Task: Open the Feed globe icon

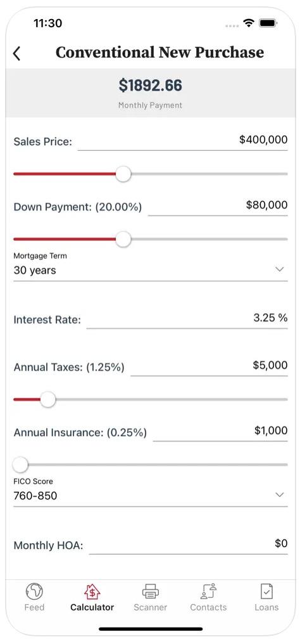Action: coord(34,591)
